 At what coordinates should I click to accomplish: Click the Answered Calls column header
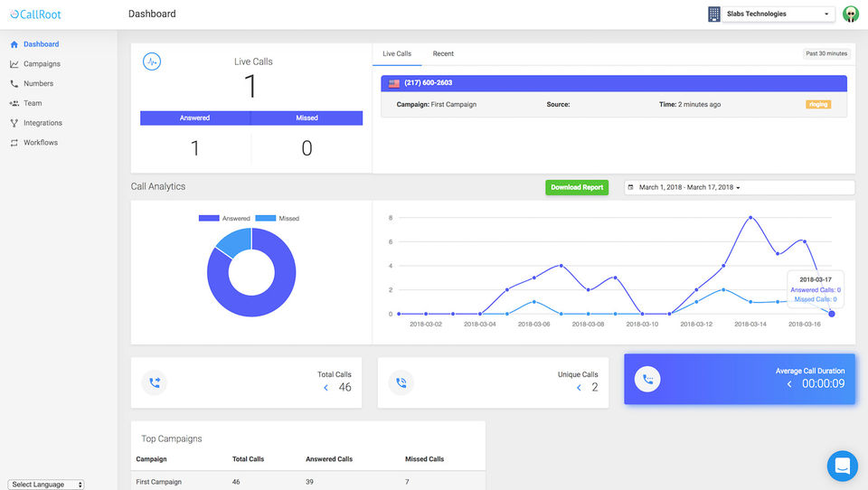pos(329,459)
